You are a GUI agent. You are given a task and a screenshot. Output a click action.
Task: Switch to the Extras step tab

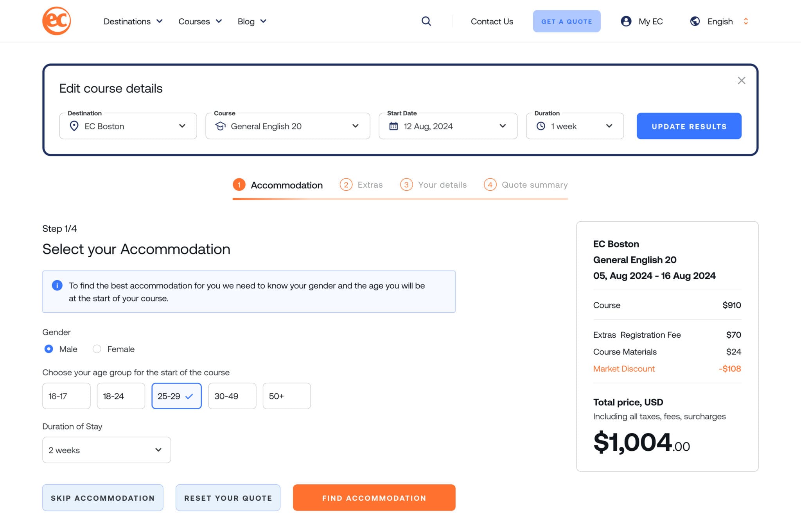361,184
